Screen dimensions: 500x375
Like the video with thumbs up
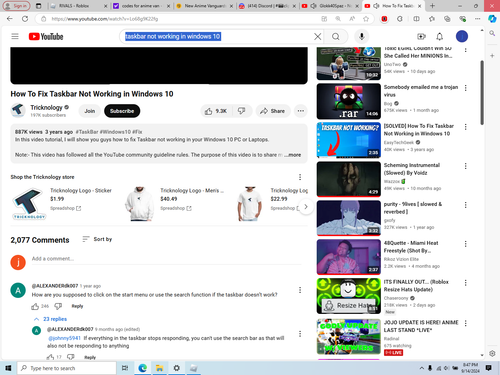pyautogui.click(x=216, y=111)
